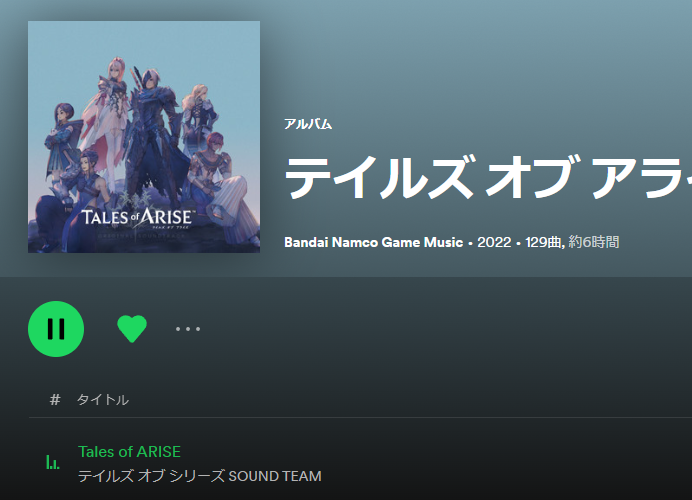Open the Tales of ARISE album cover art
Image resolution: width=692 pixels, height=500 pixels.
coord(144,137)
